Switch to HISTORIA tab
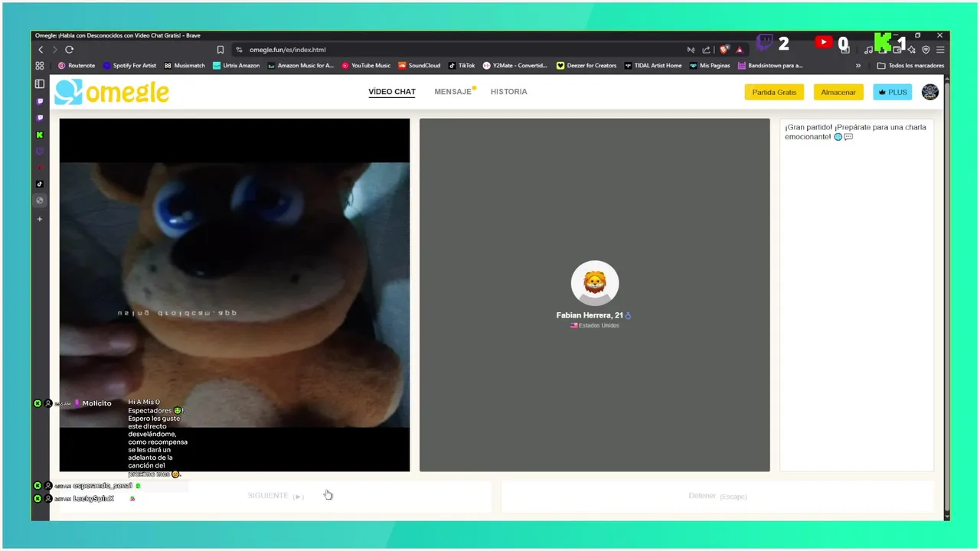Screen dimensions: 980x551 point(509,92)
